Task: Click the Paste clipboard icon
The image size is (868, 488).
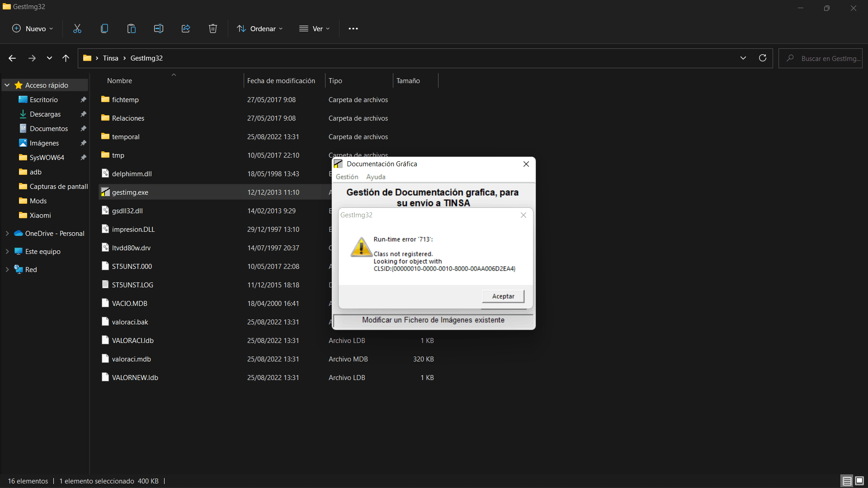Action: point(132,28)
